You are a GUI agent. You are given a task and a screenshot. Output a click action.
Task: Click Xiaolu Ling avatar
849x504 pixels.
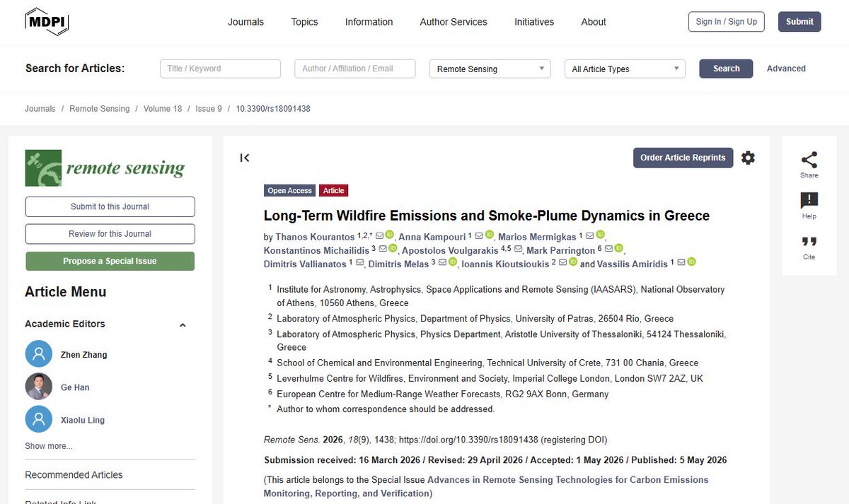(x=38, y=419)
